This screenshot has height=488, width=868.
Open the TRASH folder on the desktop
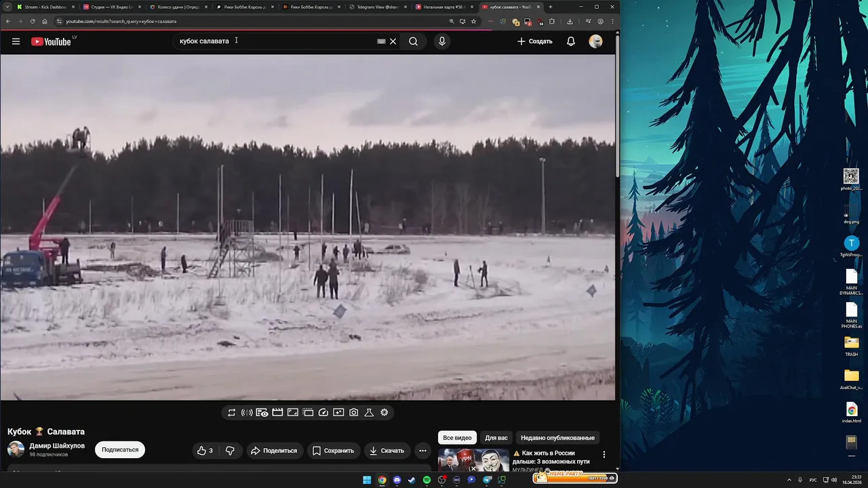pos(852,346)
